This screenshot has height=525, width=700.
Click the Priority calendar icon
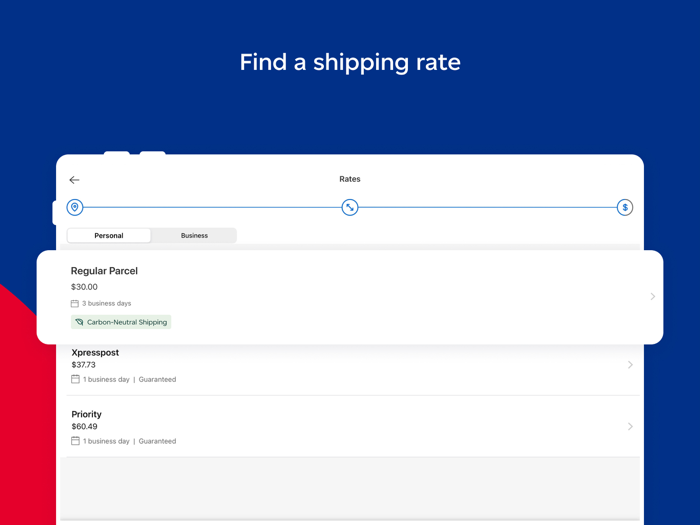click(x=75, y=441)
